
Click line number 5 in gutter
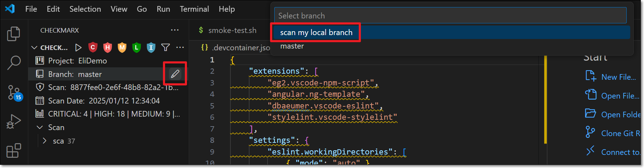tap(212, 106)
